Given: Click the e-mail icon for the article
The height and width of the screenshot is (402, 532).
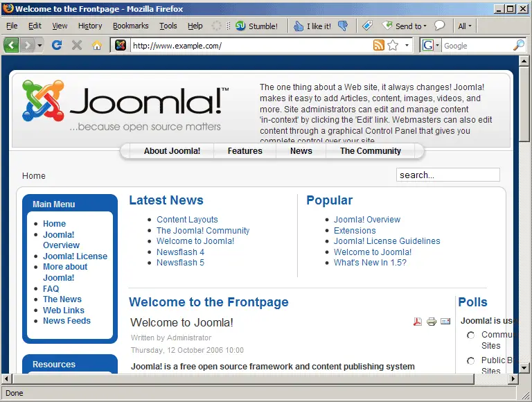Looking at the screenshot, I should pyautogui.click(x=445, y=321).
